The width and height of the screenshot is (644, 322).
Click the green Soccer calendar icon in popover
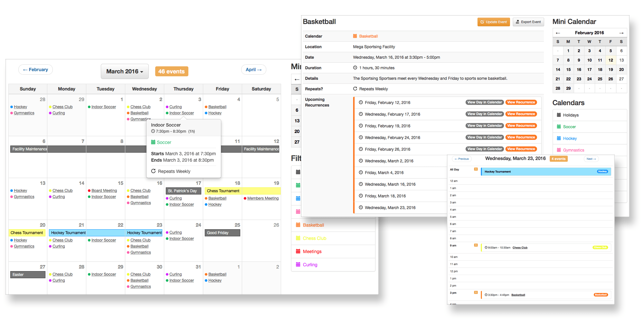click(153, 142)
